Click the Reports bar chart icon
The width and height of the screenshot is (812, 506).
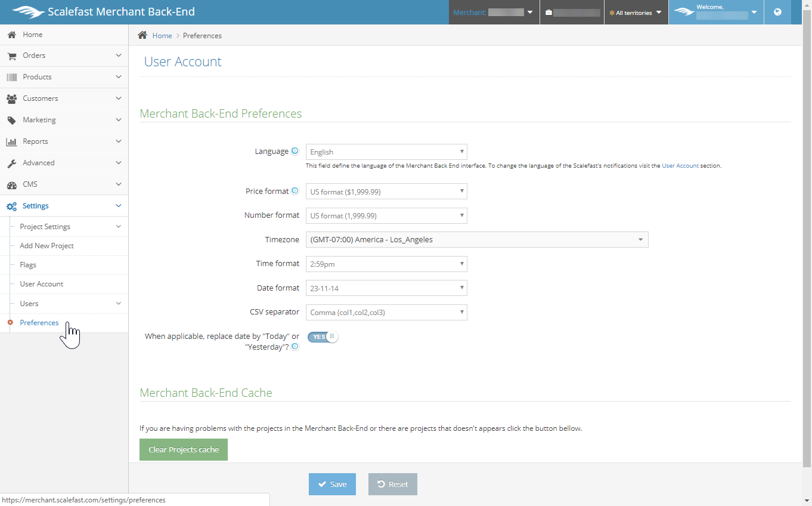coord(11,142)
